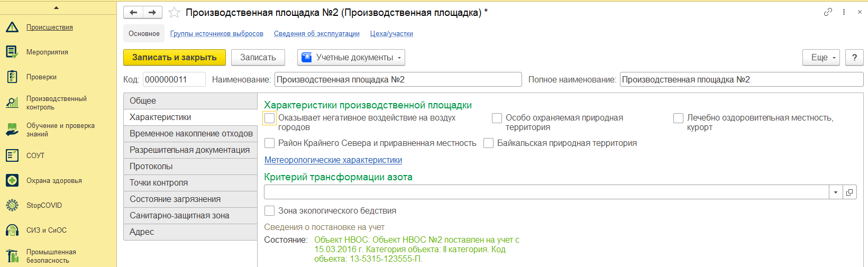Viewport: 868px width, 267px height.
Task: Open Цеха/участки tab
Action: click(x=391, y=33)
